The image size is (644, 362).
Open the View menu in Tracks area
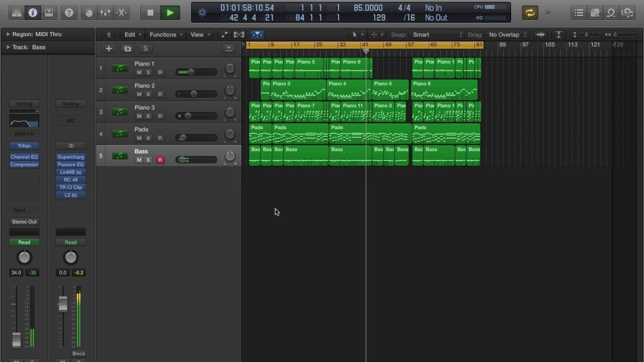pos(200,35)
